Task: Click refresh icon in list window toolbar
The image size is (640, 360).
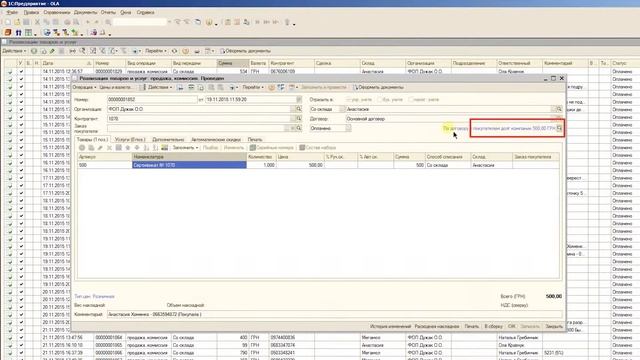Action: pyautogui.click(x=175, y=51)
